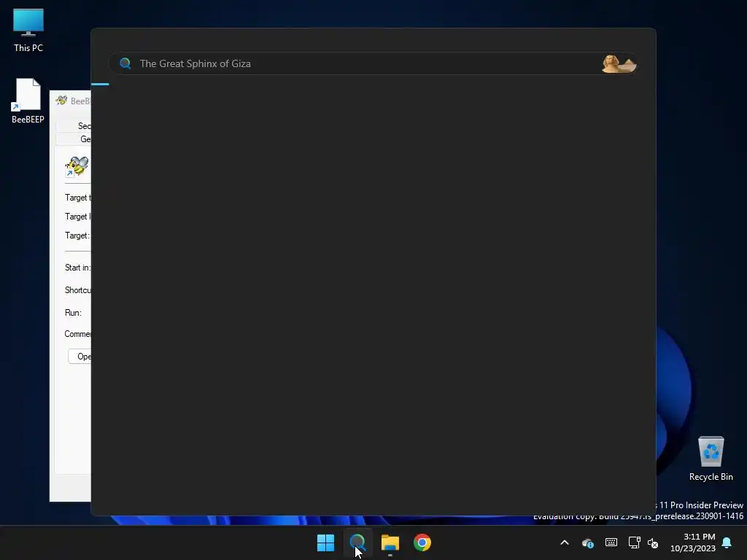Open the clock showing 3:11 PM
Screen dimensions: 747x560
click(x=693, y=542)
